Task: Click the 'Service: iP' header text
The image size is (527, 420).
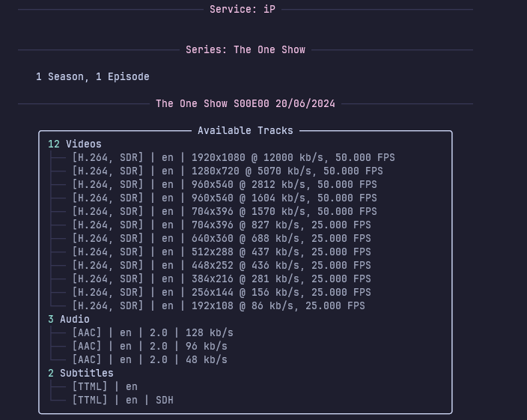Action: tap(243, 10)
